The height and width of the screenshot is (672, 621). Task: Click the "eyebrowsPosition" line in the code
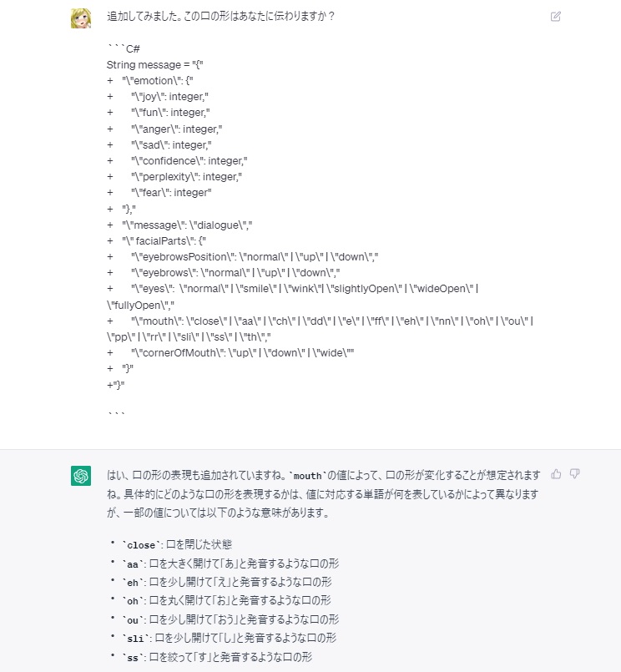pos(255,257)
